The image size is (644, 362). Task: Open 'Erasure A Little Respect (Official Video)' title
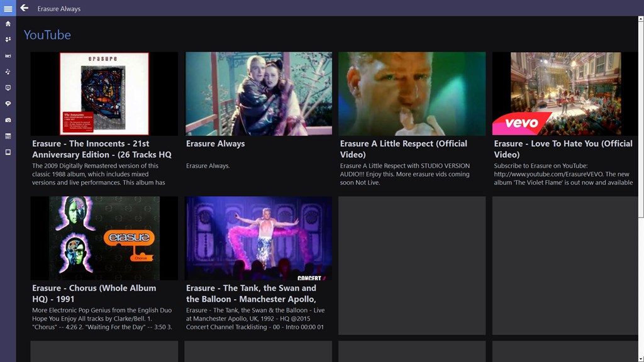(404, 149)
